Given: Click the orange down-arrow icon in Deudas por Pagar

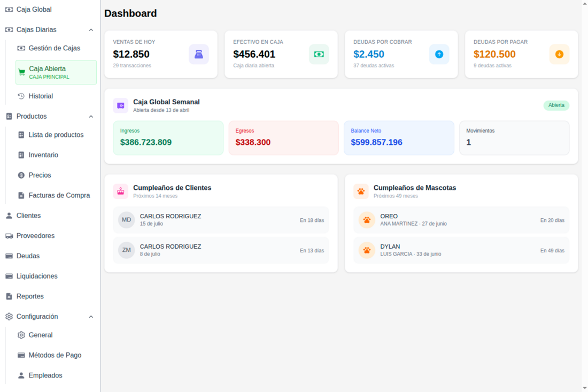Looking at the screenshot, I should (x=559, y=54).
